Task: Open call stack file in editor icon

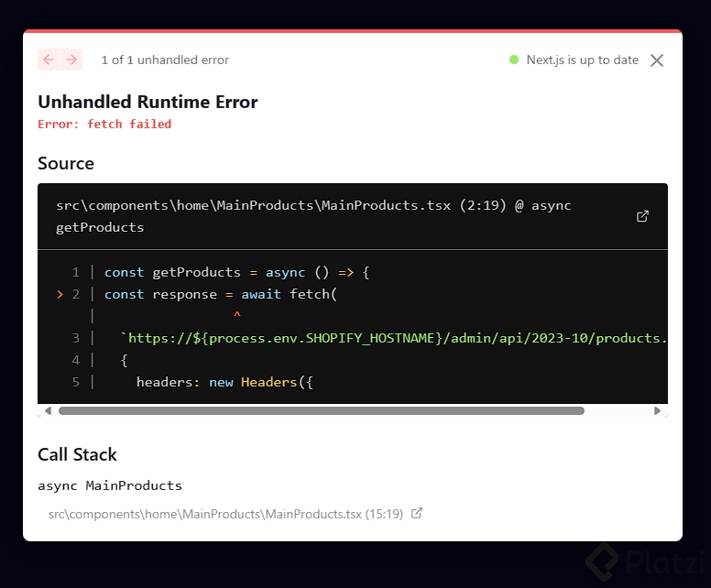Action: pyautogui.click(x=417, y=513)
